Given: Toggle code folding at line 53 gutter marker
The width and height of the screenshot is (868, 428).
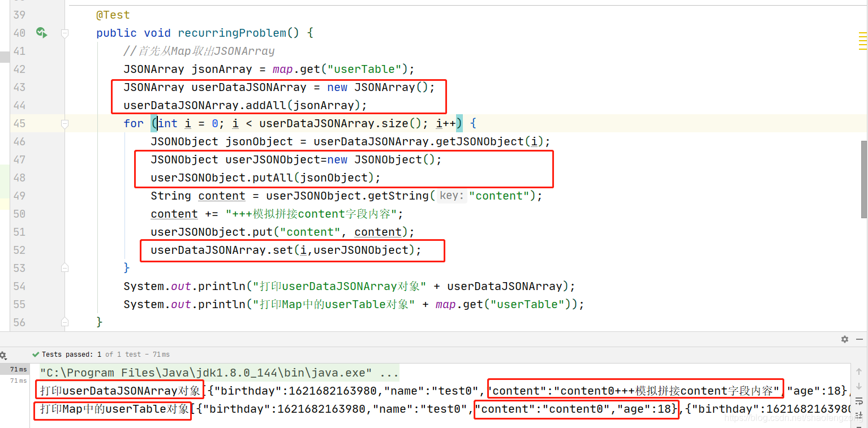Looking at the screenshot, I should [64, 267].
